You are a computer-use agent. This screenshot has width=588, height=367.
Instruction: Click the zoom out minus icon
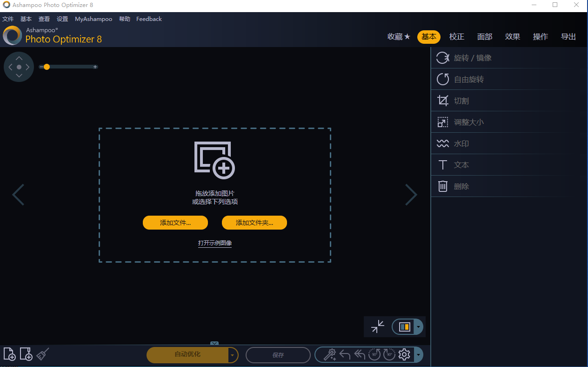pyautogui.click(x=41, y=67)
